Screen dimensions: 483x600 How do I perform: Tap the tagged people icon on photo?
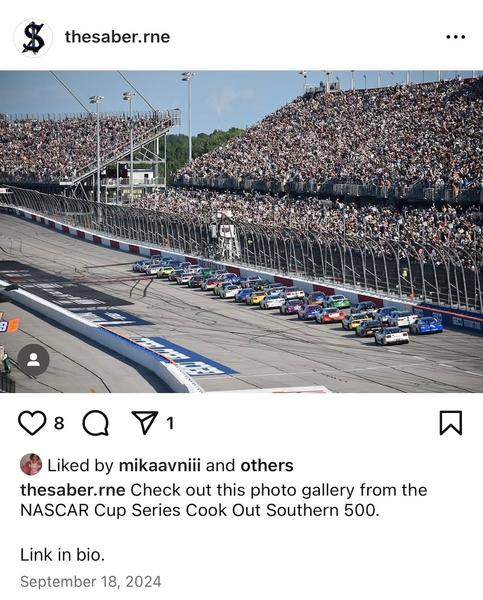(33, 360)
